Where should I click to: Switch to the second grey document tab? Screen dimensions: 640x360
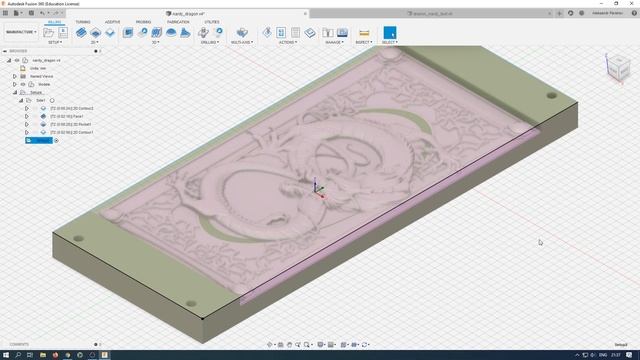coord(431,13)
